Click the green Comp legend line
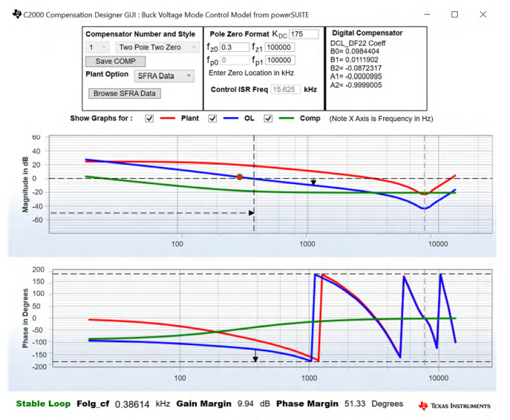Image resolution: width=510 pixels, height=420 pixels. pyautogui.click(x=287, y=118)
